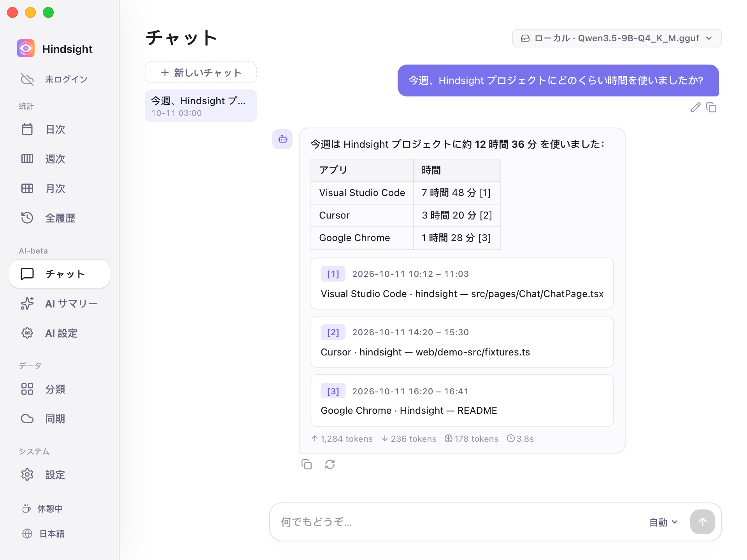Go to 分類 categories page
Image resolution: width=747 pixels, height=560 pixels.
[x=59, y=389]
